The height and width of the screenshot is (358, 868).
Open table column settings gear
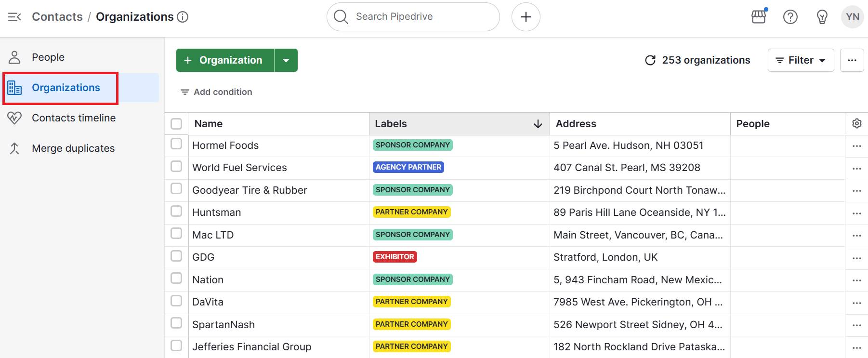coord(856,123)
